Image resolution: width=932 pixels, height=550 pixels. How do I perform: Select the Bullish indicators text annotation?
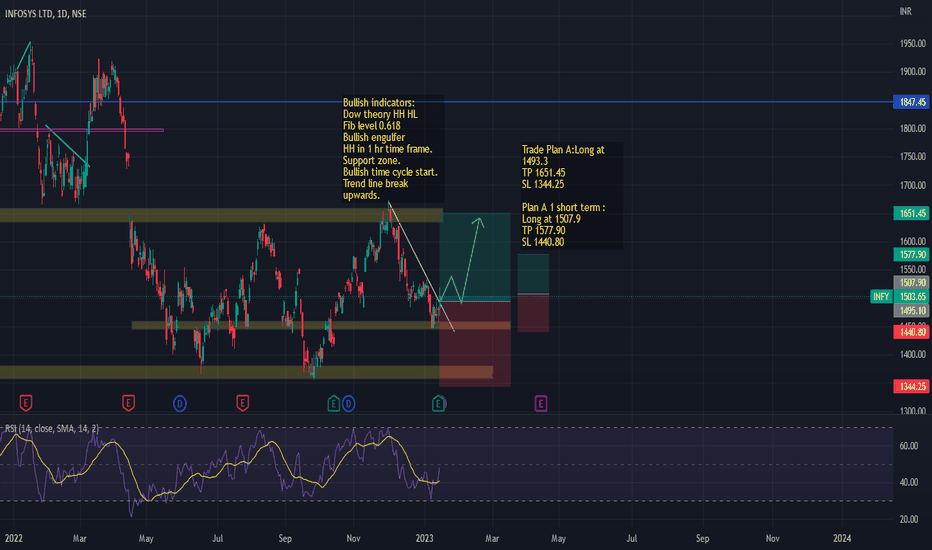click(x=392, y=149)
